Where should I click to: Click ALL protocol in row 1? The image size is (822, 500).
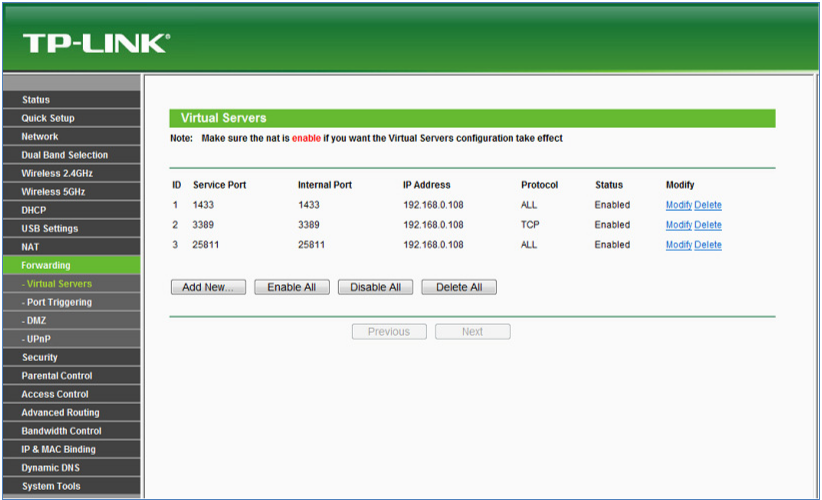coord(529,205)
